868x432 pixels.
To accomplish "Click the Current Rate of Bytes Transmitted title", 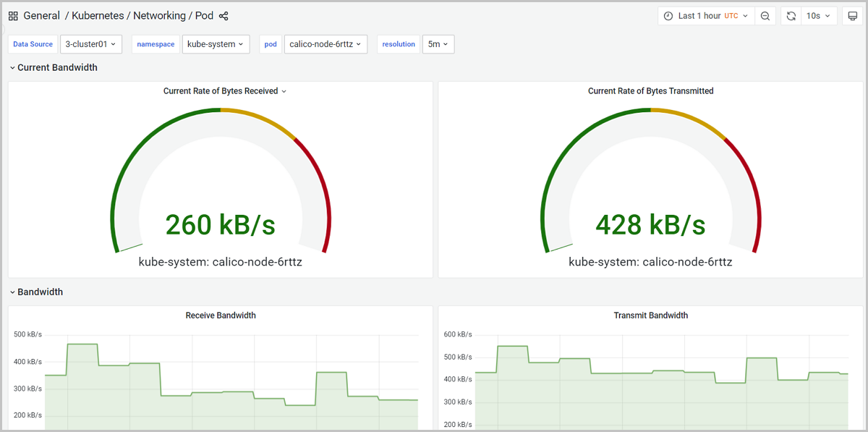I will pyautogui.click(x=650, y=91).
